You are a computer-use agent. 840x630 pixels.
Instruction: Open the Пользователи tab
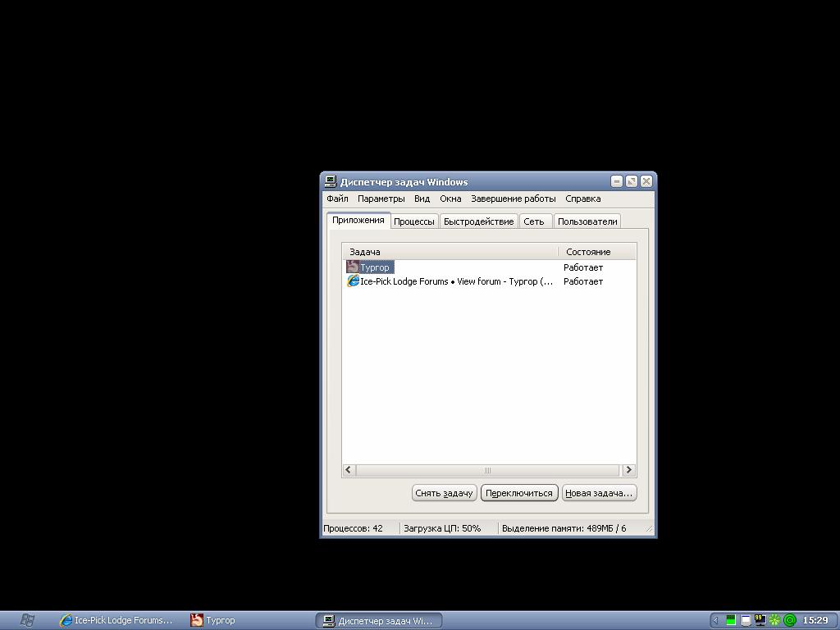tap(587, 221)
